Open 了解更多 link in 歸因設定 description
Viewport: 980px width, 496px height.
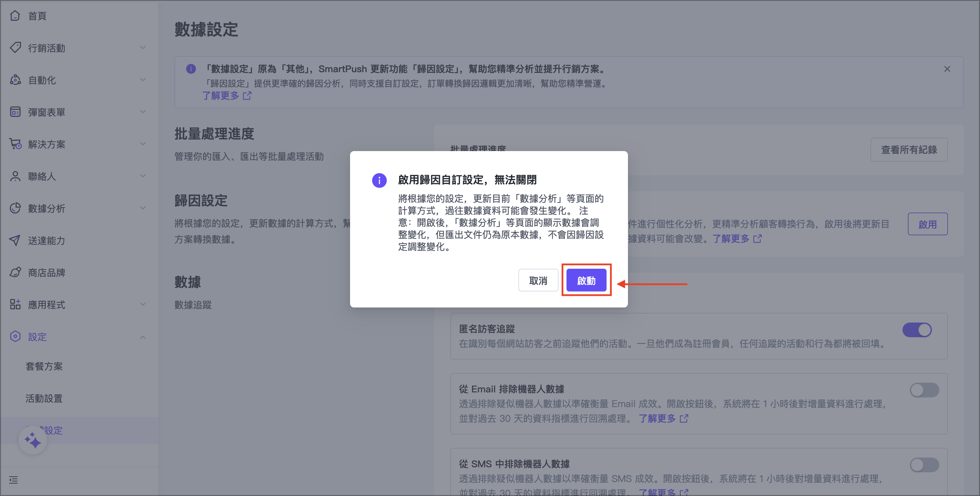tap(737, 239)
